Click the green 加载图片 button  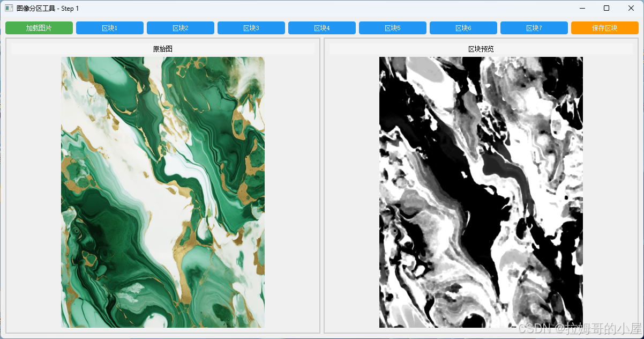point(39,28)
